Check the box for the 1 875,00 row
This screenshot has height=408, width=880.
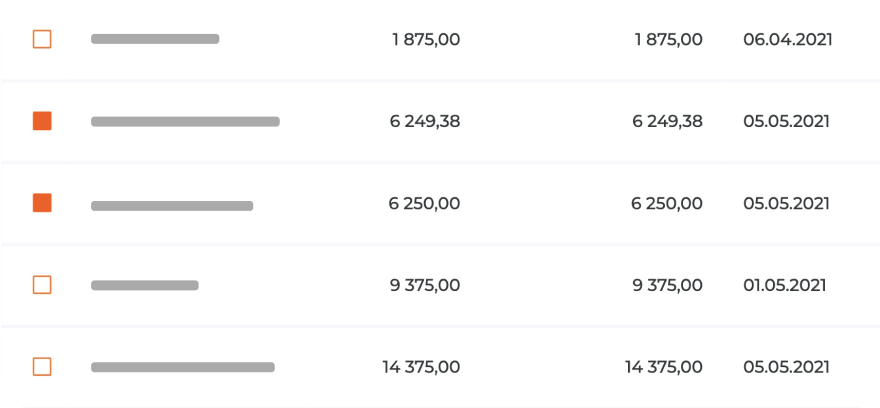[42, 39]
